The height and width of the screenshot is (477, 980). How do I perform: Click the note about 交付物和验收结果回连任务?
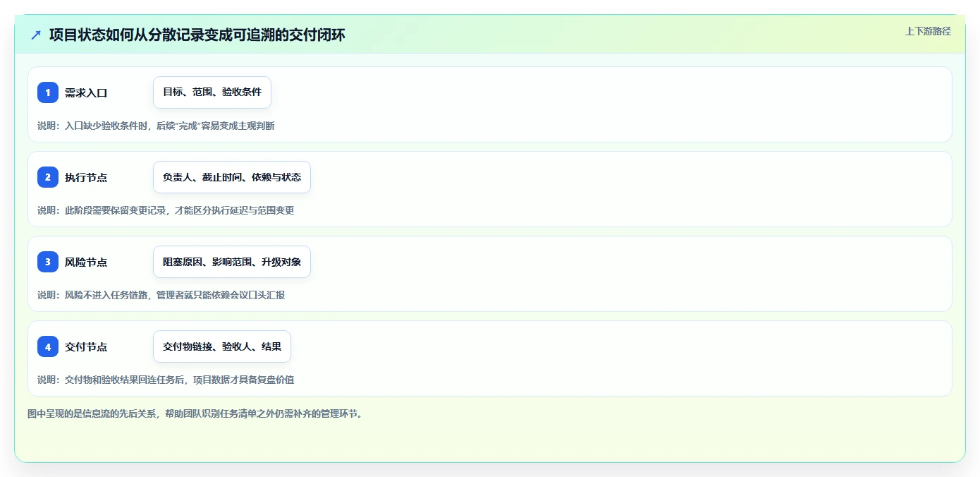coord(166,380)
